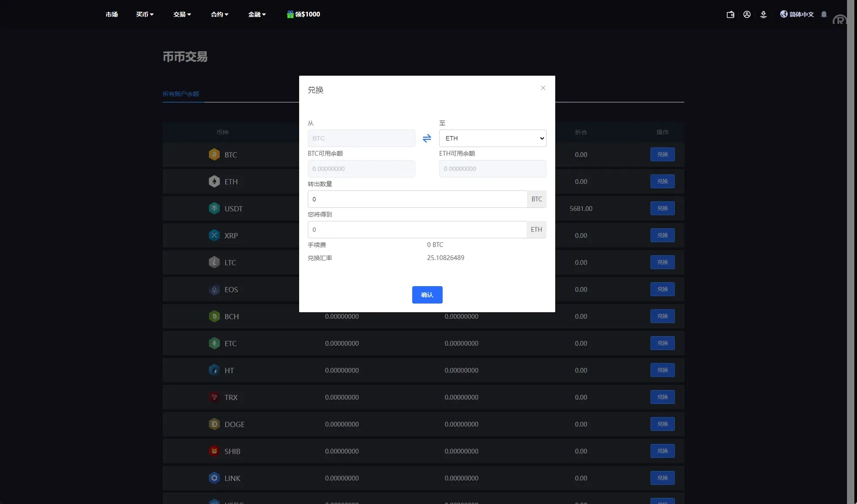The width and height of the screenshot is (857, 504).
Task: Close the exchange dialog
Action: click(x=543, y=88)
